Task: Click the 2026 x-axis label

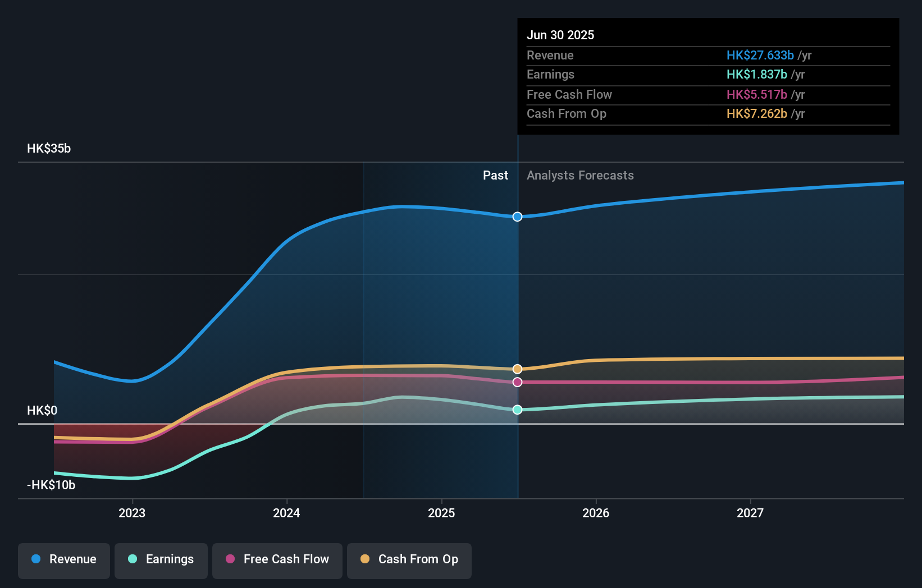Action: [596, 513]
